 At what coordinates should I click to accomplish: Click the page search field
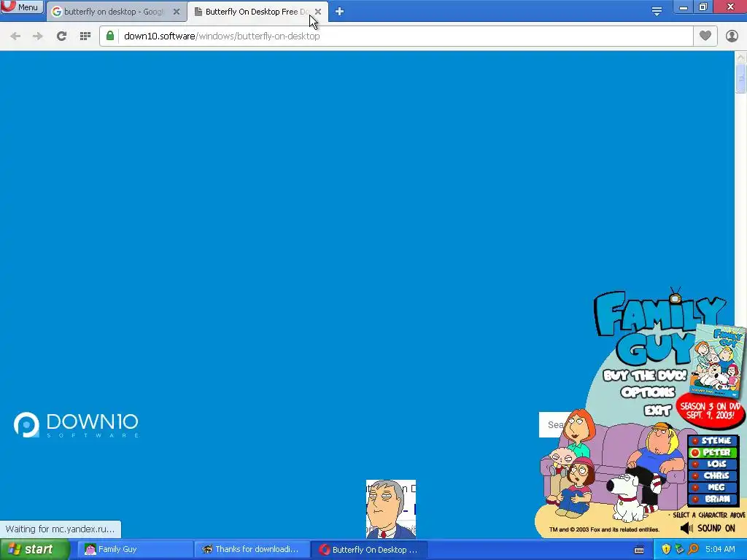[x=551, y=424]
